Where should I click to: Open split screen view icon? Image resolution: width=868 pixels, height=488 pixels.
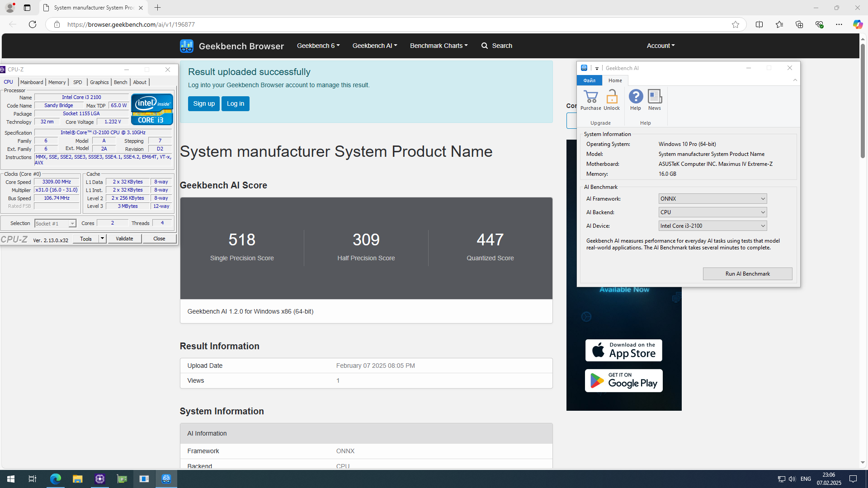pos(759,24)
